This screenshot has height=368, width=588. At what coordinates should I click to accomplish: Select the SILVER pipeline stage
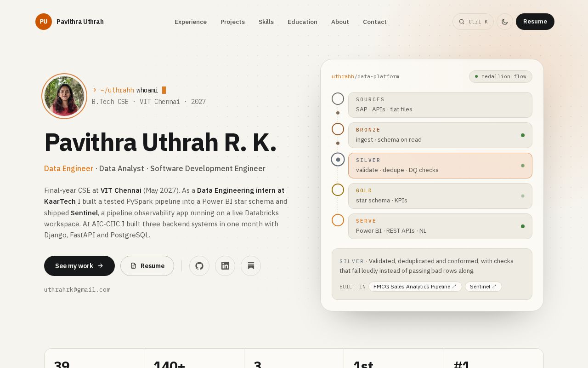[x=440, y=166]
